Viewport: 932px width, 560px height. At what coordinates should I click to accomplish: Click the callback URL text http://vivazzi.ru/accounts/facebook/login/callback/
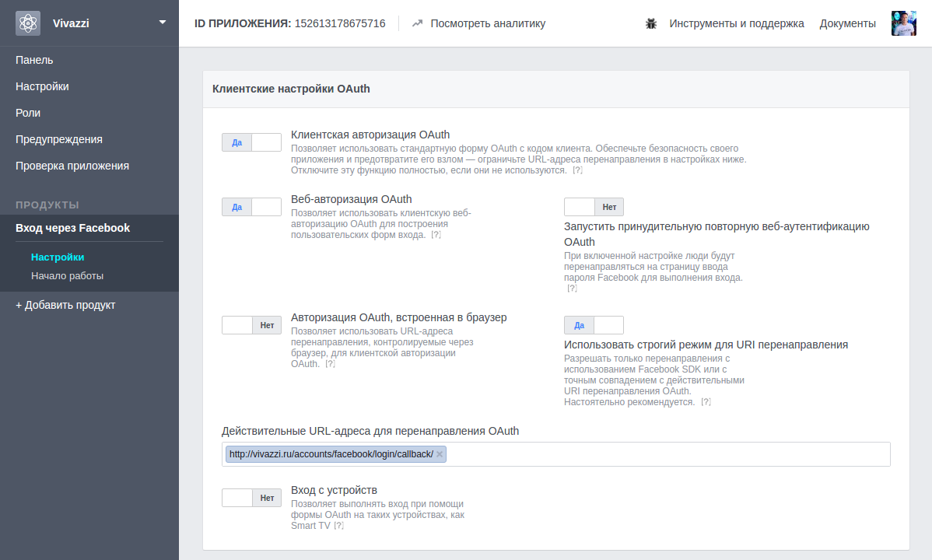331,454
